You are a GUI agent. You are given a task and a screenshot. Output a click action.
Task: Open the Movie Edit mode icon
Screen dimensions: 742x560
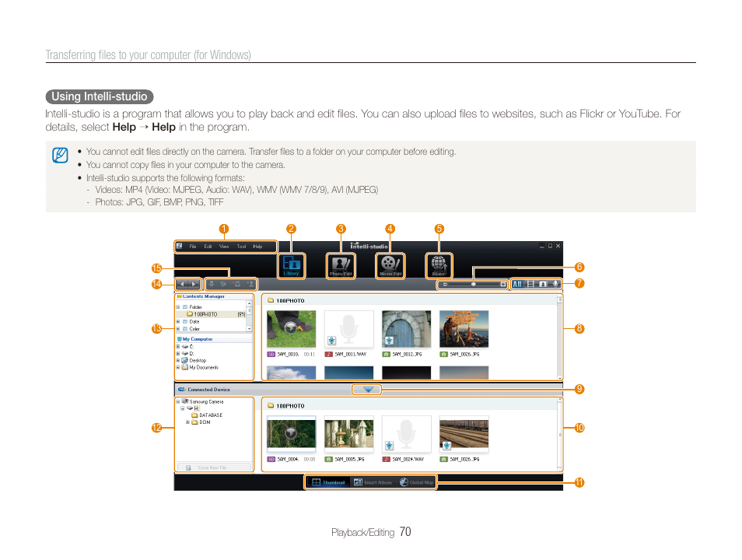[390, 265]
